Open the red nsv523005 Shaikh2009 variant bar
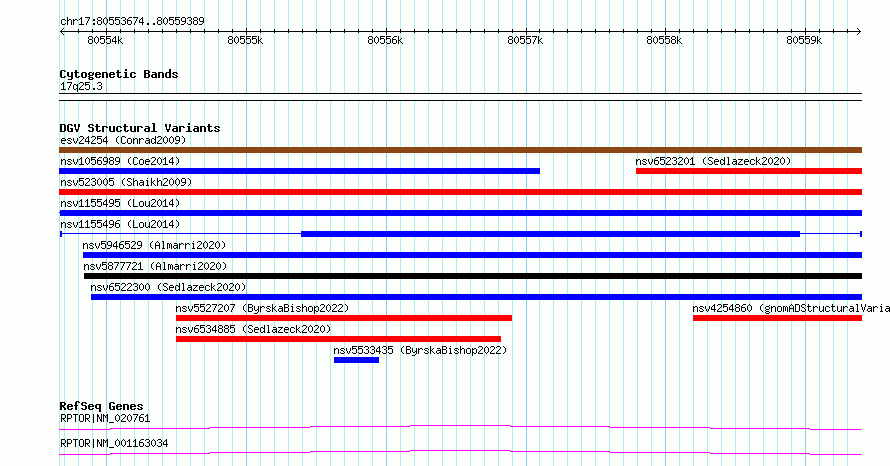Screen dimensions: 890x466 tap(460, 192)
